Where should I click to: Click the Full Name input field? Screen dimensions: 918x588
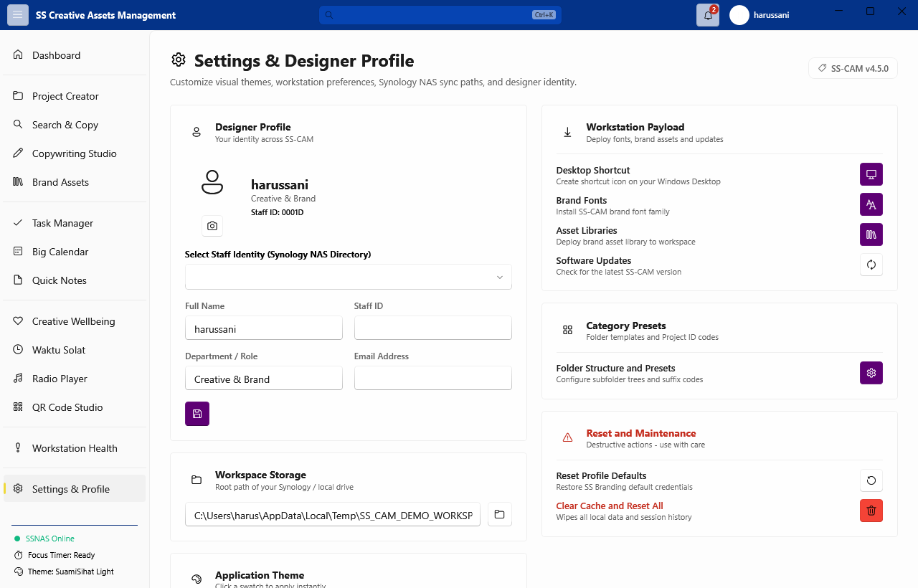coord(264,328)
